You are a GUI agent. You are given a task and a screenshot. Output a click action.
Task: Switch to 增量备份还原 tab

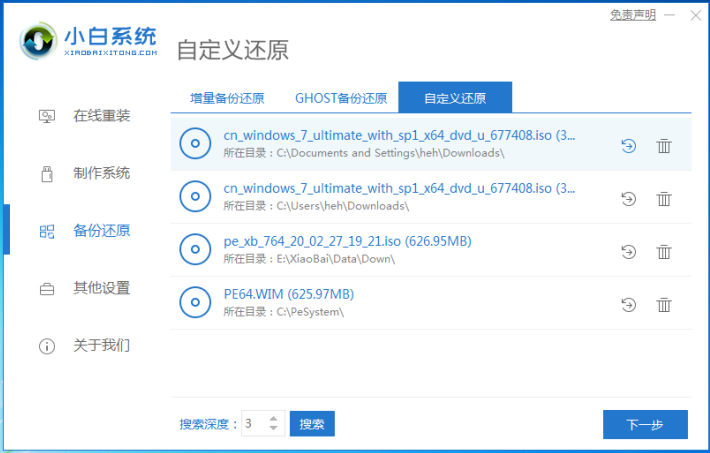tap(227, 98)
